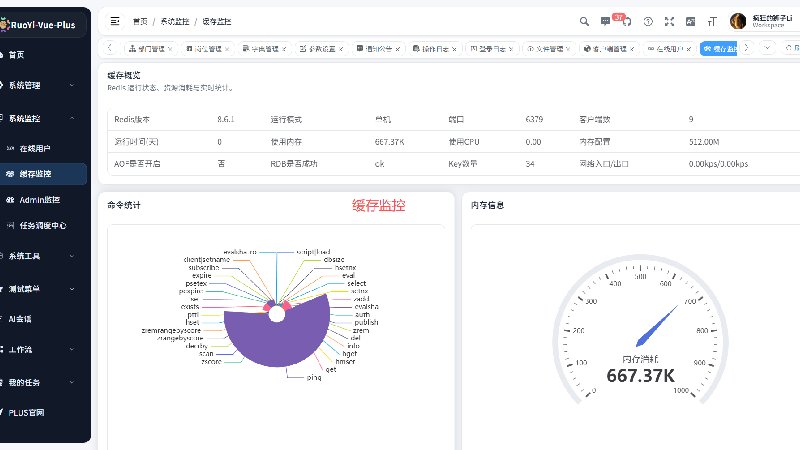The height and width of the screenshot is (450, 800).
Task: Close the 通知公告 tab
Action: pyautogui.click(x=397, y=49)
